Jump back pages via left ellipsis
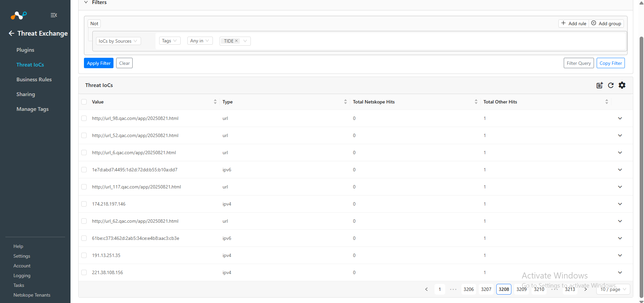This screenshot has height=303, width=644. 453,289
